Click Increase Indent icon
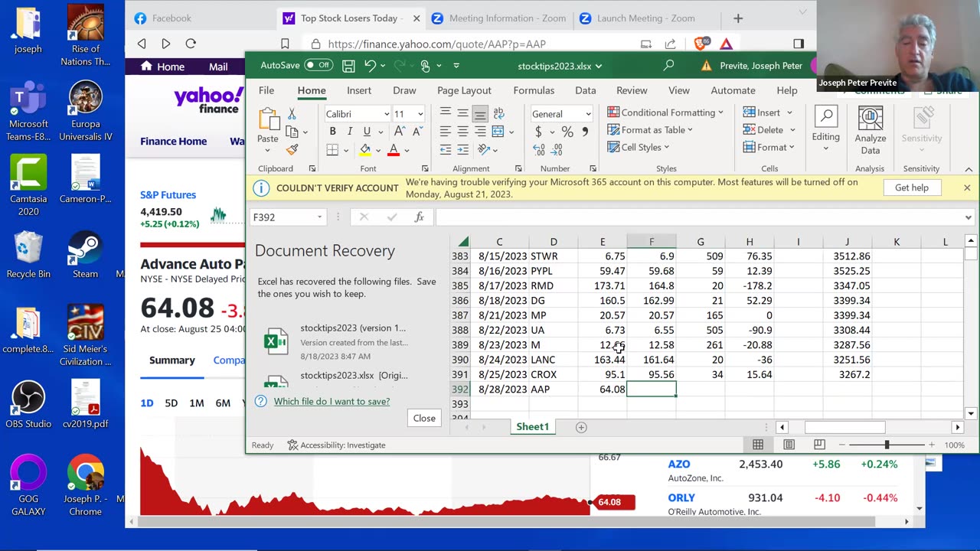Viewport: 980px width, 551px height. (x=462, y=150)
